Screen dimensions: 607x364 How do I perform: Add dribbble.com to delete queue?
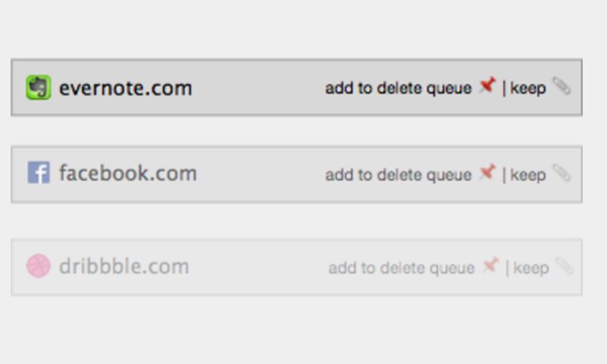click(x=401, y=268)
